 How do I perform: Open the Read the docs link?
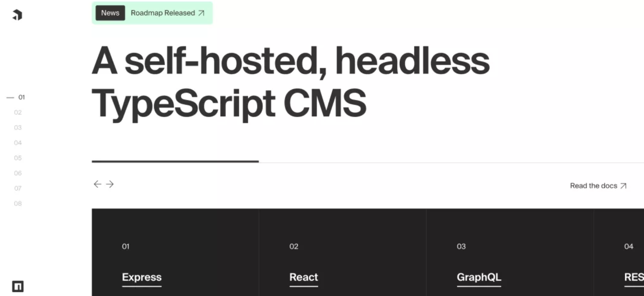tap(594, 186)
